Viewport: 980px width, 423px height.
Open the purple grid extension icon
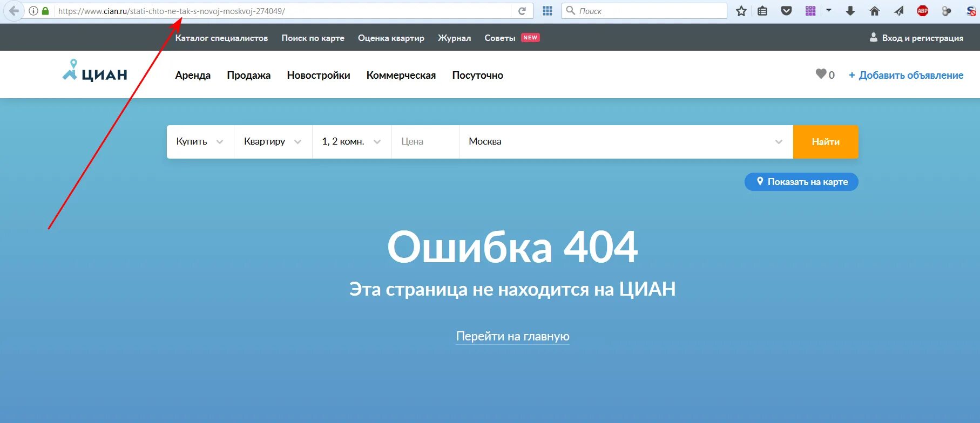coord(810,11)
